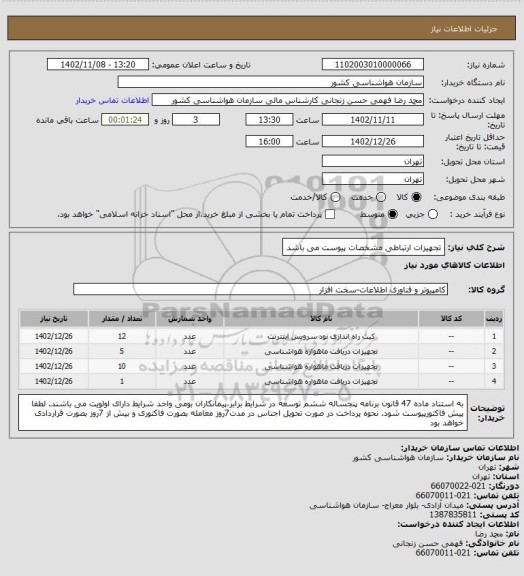Screen dimensions: 524x576
Task: Select row 1 item کیت راه اندازی نود سرویس اینترنت
Action: pos(321,336)
